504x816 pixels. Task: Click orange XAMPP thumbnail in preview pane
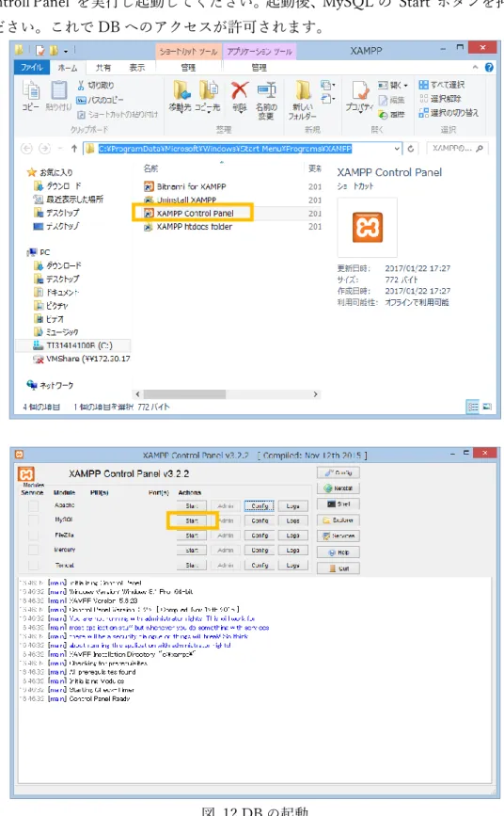point(368,228)
